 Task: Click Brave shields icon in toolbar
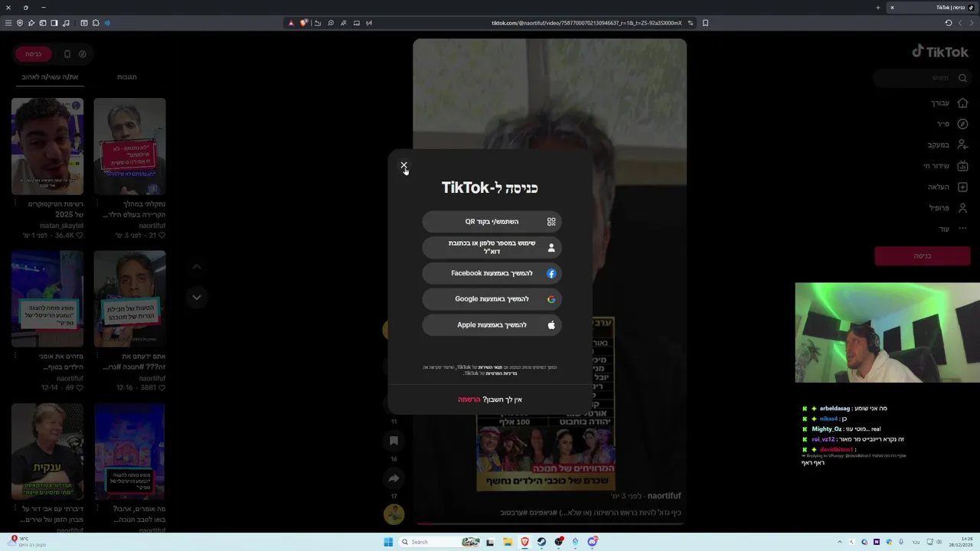point(304,23)
